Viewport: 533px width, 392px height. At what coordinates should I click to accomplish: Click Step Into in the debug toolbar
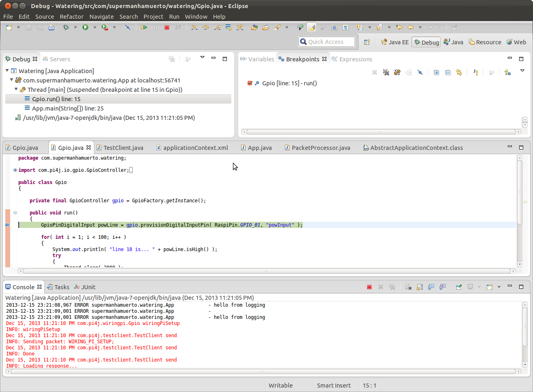click(x=194, y=27)
